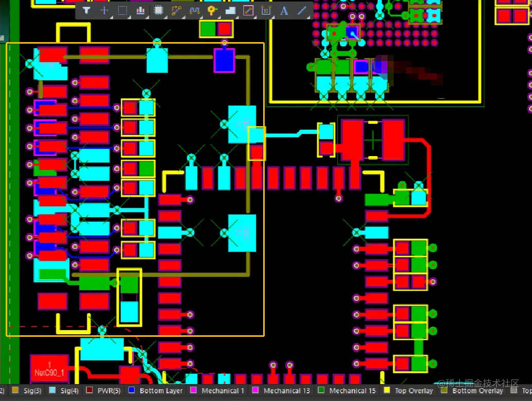Screen dimensions: 532x401
Task: Choose the place via tool
Action: (212, 10)
